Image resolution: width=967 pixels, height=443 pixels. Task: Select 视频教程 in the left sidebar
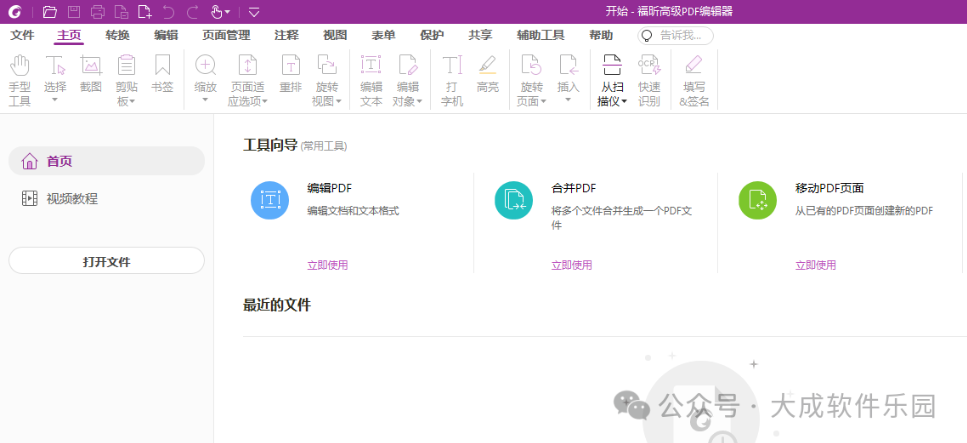click(72, 198)
